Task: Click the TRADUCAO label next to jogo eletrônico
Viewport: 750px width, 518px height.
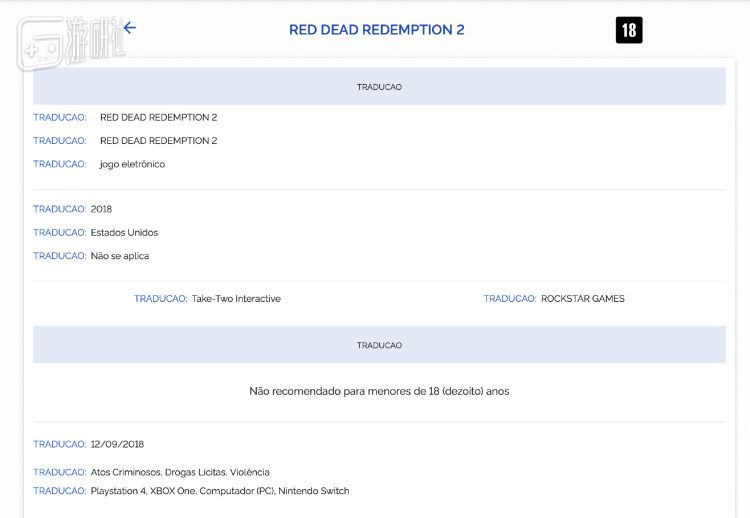Action: pyautogui.click(x=59, y=164)
